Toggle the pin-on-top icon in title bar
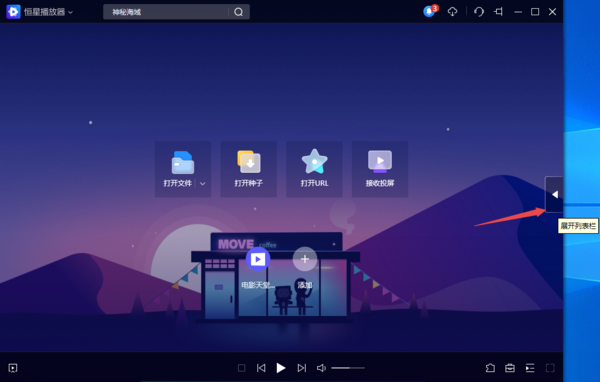 498,12
